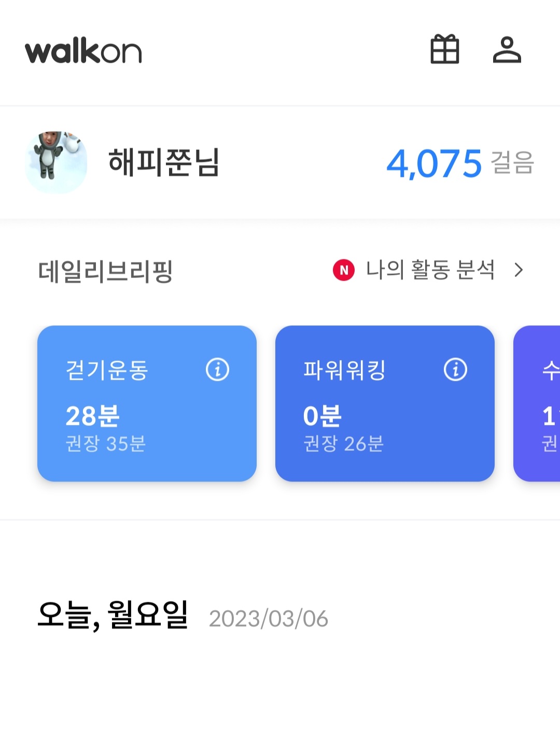The image size is (560, 731).
Task: Click the date 2023/03/06
Action: [269, 619]
